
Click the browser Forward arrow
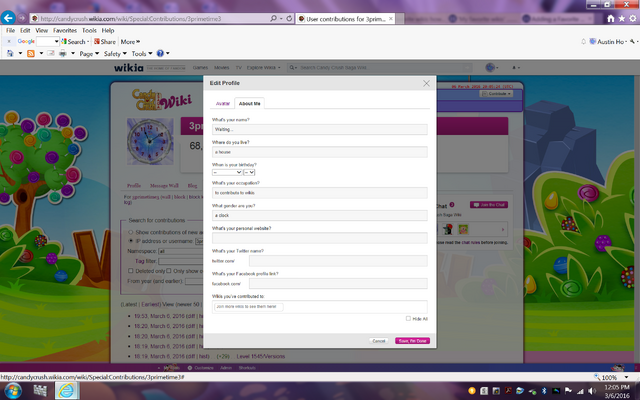coord(22,18)
